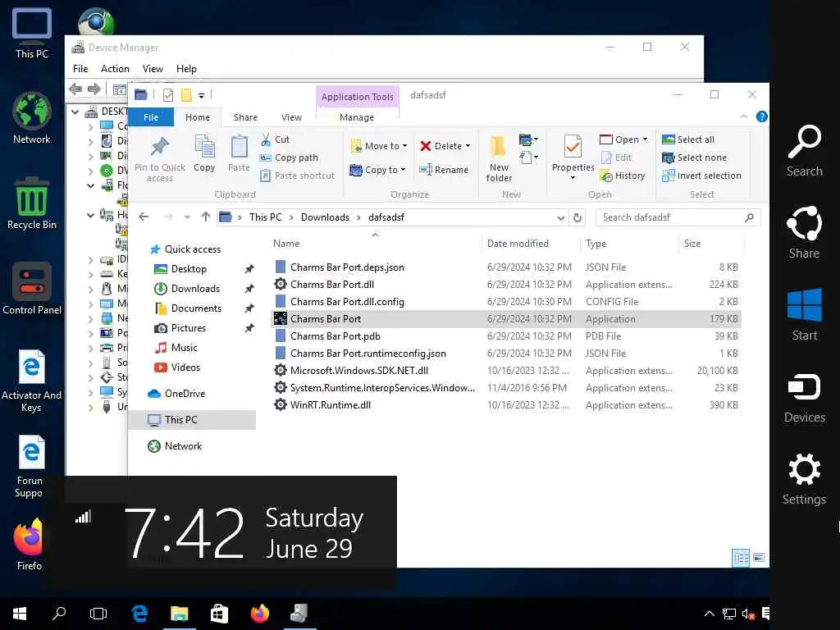Refresh the dafsadsf folder view
The width and height of the screenshot is (840, 630).
577,217
